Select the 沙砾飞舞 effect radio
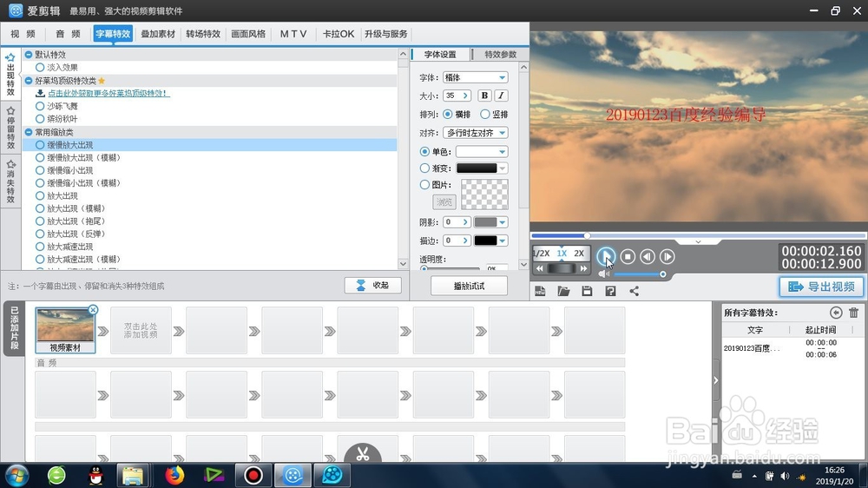868x488 pixels. [40, 106]
